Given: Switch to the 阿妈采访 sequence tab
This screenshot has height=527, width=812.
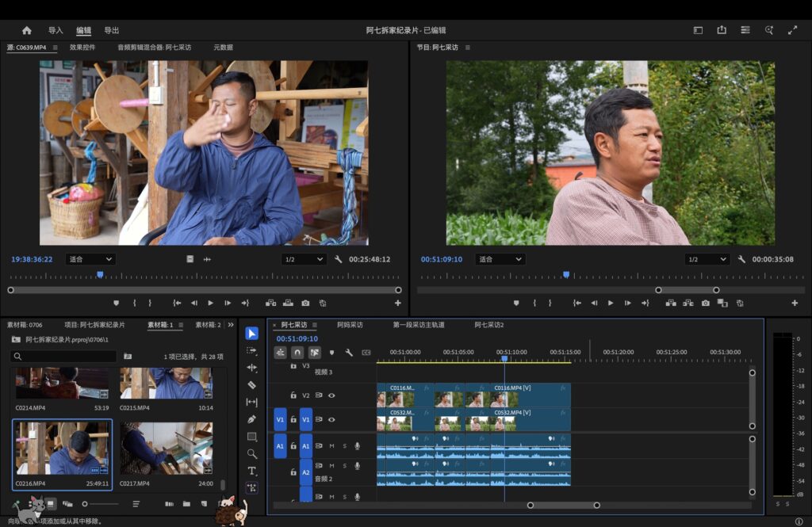Looking at the screenshot, I should coord(350,325).
